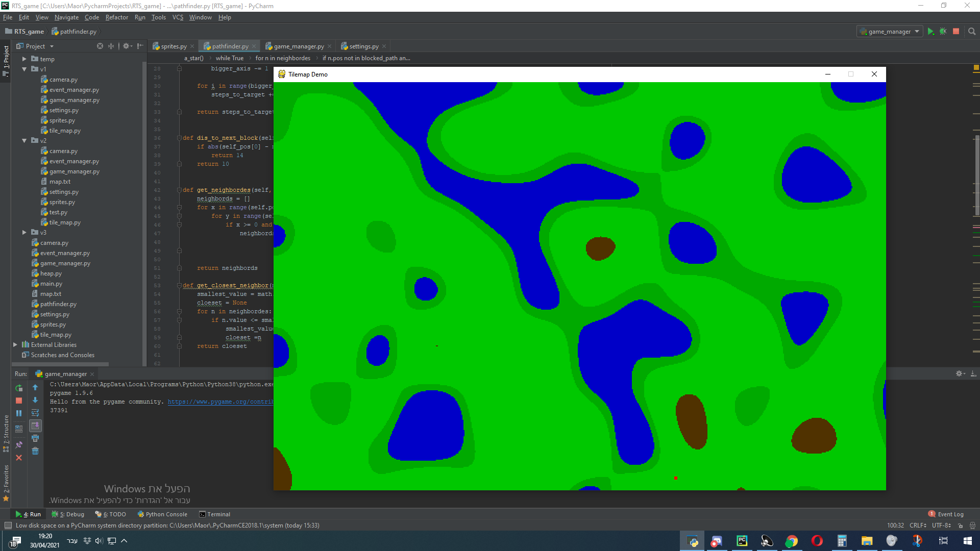The height and width of the screenshot is (551, 980).
Task: Select heap.py in the project tree
Action: point(51,273)
